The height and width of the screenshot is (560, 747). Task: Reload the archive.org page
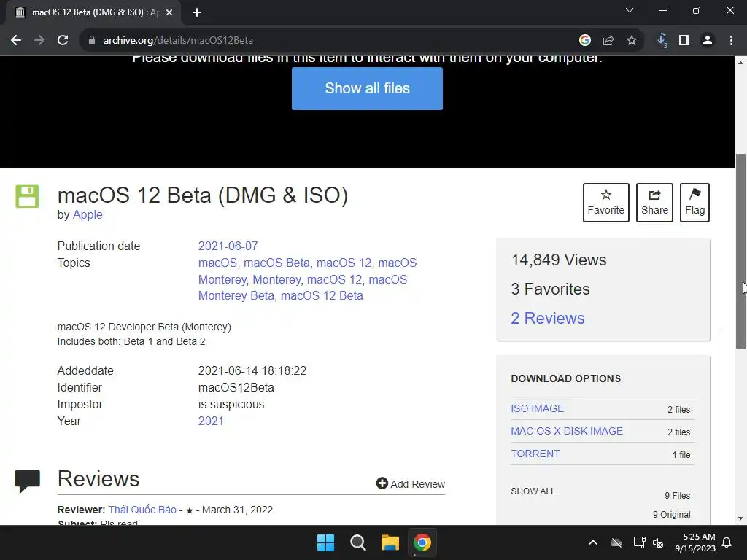point(63,41)
